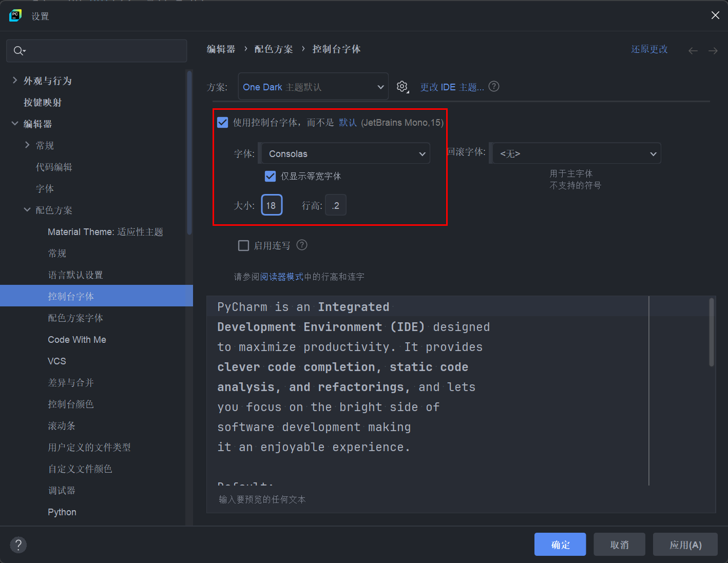Click the 确定 button

[x=560, y=544]
